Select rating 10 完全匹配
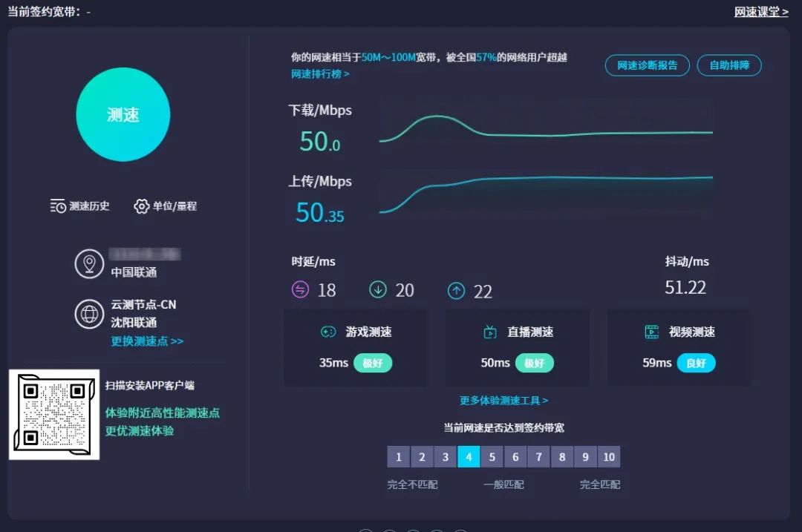 [609, 457]
